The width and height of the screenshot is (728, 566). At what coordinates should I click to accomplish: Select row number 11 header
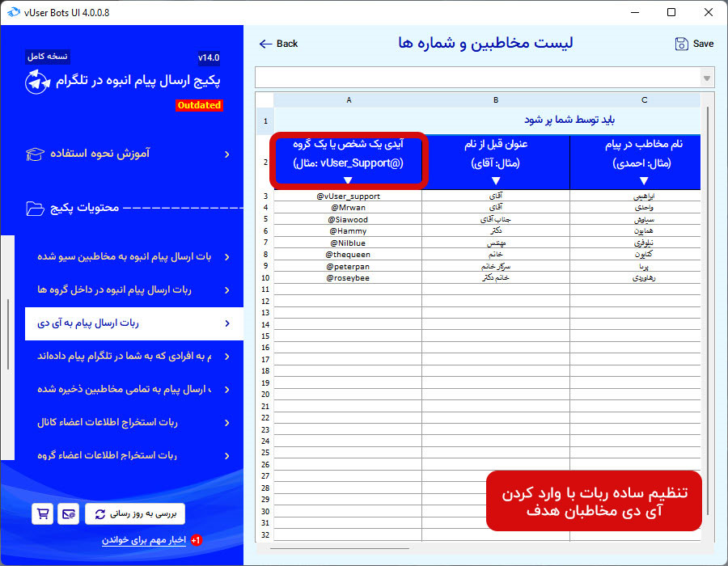(x=265, y=289)
